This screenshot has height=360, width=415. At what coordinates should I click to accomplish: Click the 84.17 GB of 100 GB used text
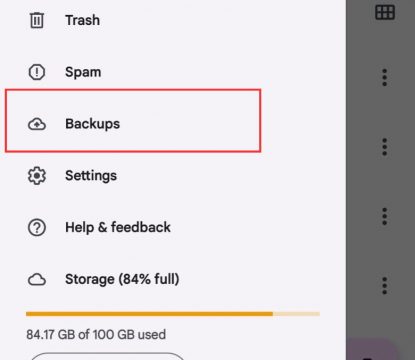click(96, 334)
